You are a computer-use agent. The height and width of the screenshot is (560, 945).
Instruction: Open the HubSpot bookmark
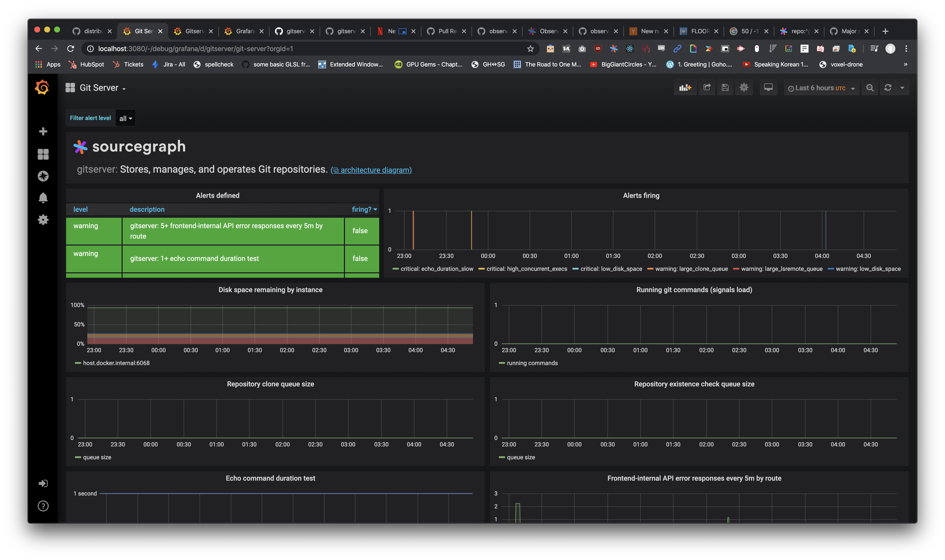pyautogui.click(x=86, y=64)
